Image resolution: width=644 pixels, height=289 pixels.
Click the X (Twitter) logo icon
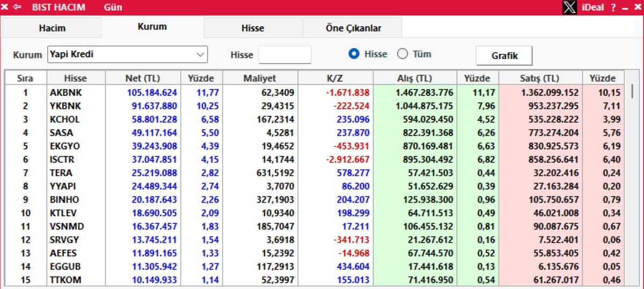[x=570, y=8]
